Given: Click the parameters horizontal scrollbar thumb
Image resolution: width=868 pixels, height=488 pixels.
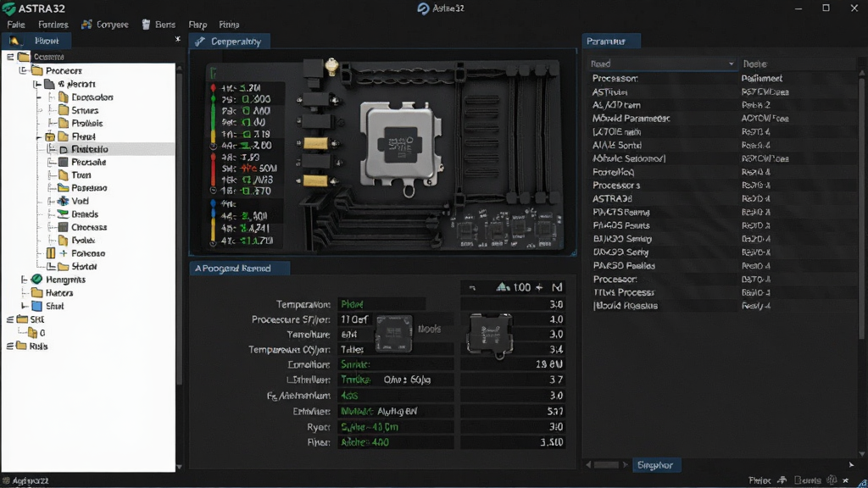Looking at the screenshot, I should [606, 465].
